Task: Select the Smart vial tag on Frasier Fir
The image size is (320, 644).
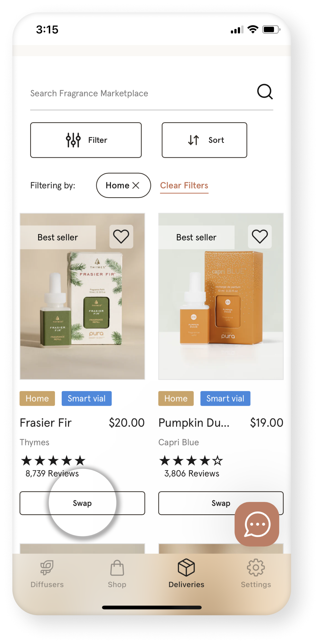Action: 86,399
